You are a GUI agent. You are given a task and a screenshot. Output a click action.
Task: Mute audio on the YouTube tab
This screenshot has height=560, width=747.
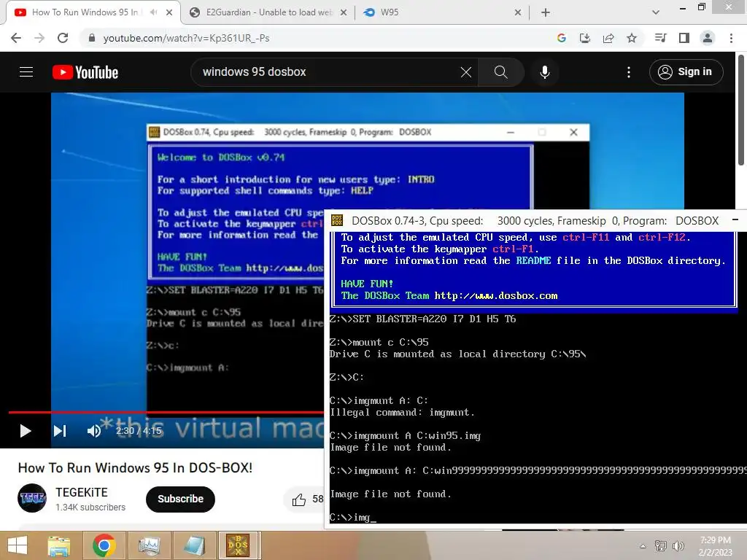(x=153, y=12)
